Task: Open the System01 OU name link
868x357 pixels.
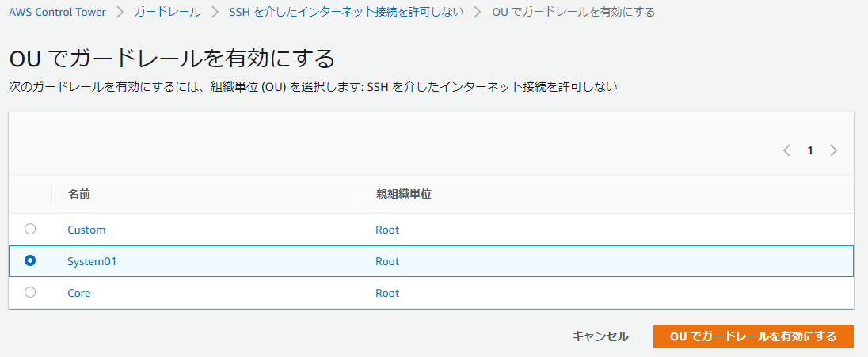Action: point(92,261)
